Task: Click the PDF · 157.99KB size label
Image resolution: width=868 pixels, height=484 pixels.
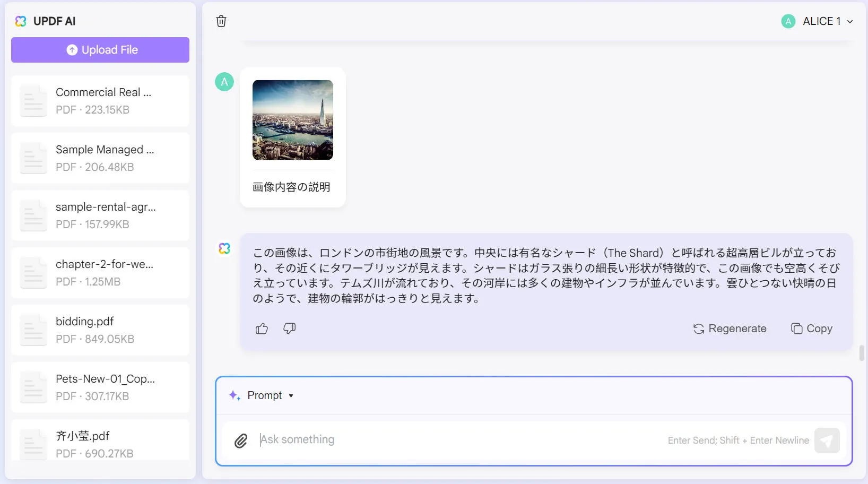Action: click(x=92, y=224)
